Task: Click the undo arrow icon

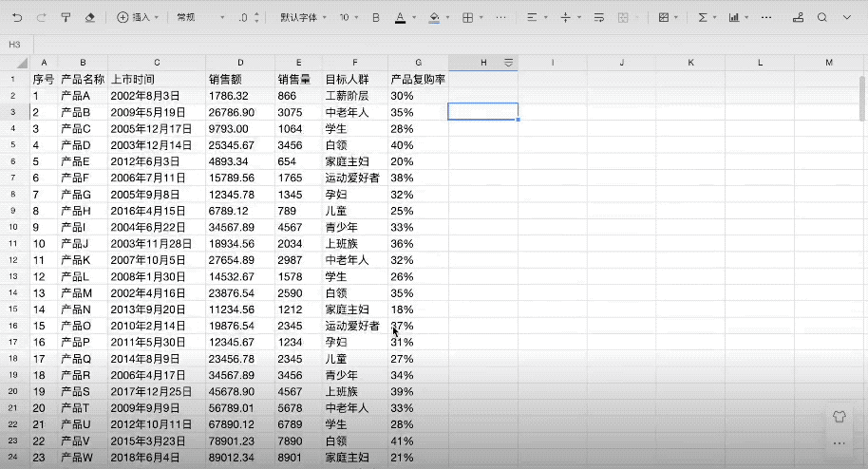Action: tap(16, 17)
